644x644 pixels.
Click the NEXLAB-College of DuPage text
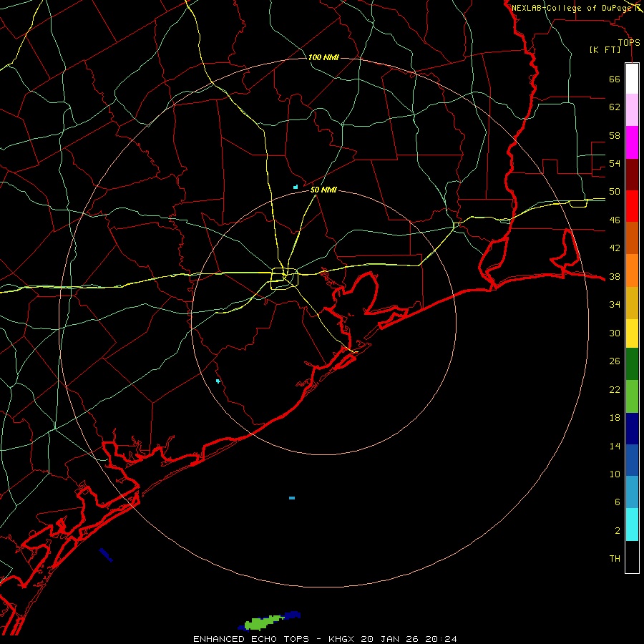tap(571, 8)
